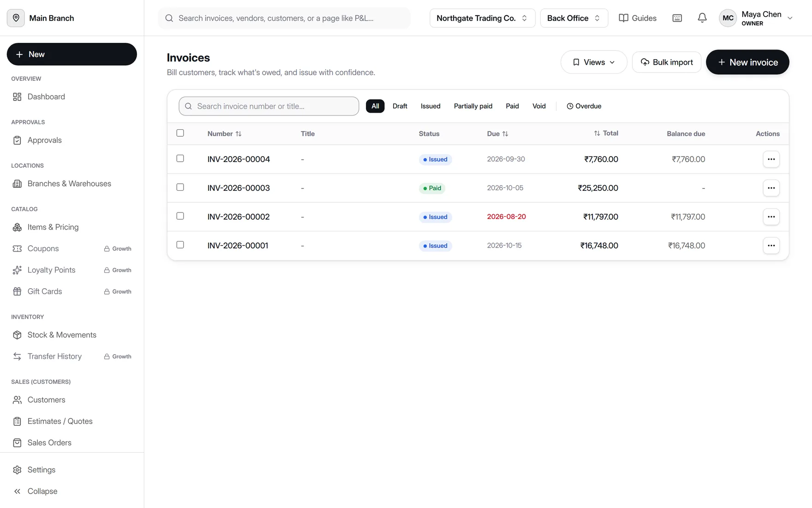The height and width of the screenshot is (508, 812).
Task: Click the Main Branch location pin icon
Action: tap(16, 18)
